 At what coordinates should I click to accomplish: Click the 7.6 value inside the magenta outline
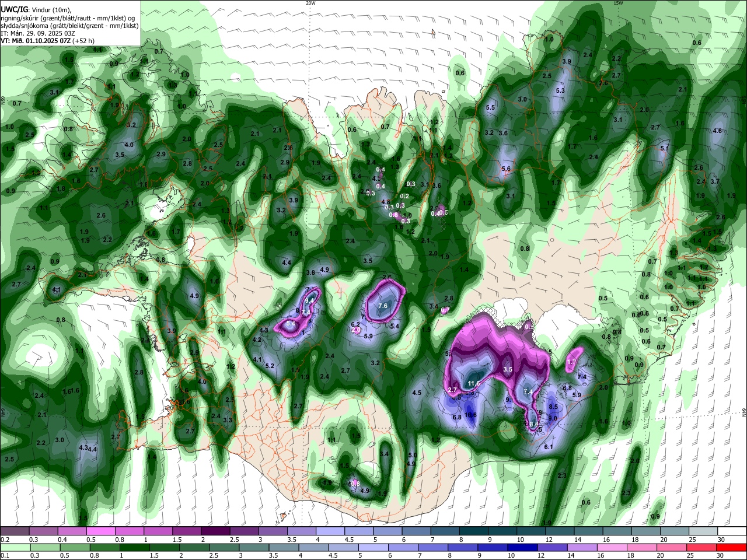click(x=383, y=306)
